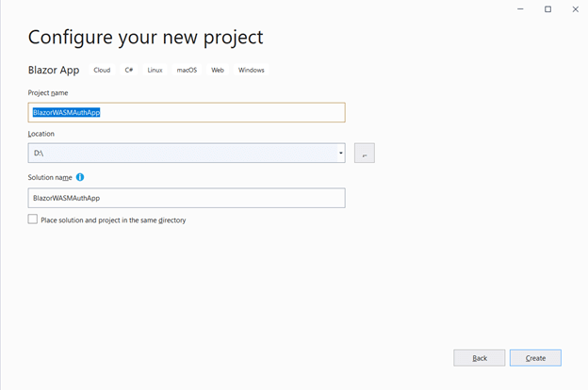
Task: Click the Cloud tag
Action: (102, 70)
